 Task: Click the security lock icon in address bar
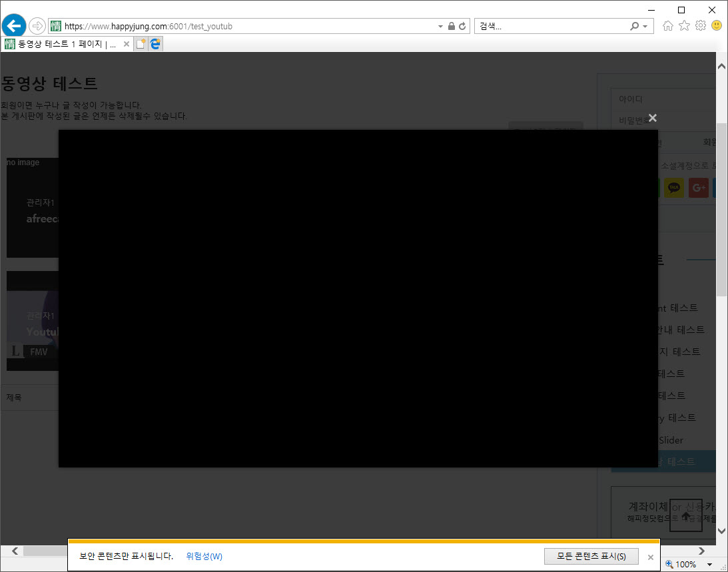452,27
